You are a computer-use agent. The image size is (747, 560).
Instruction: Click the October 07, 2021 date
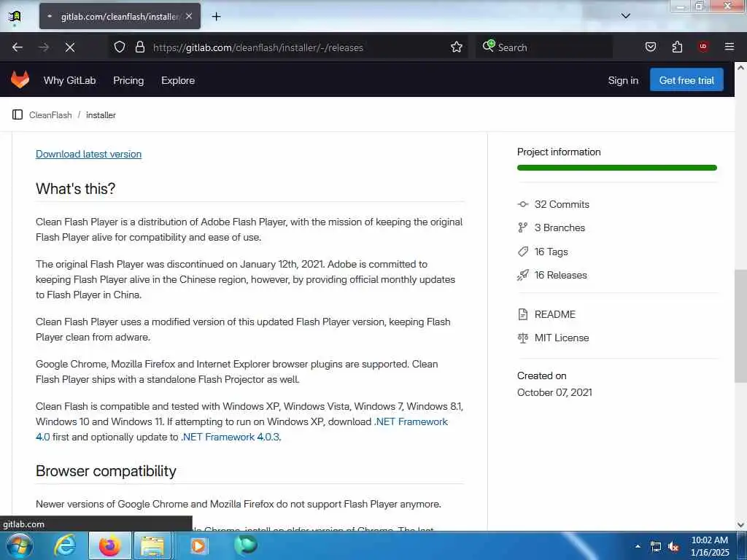(x=554, y=392)
